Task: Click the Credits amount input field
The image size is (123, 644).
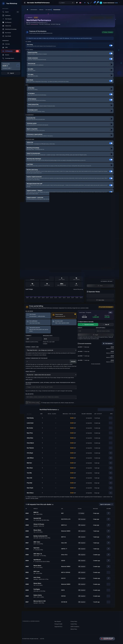Action: click(87, 331)
